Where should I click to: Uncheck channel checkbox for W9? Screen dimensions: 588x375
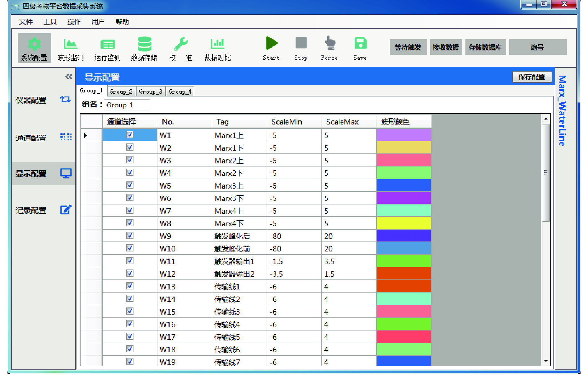coord(130,235)
